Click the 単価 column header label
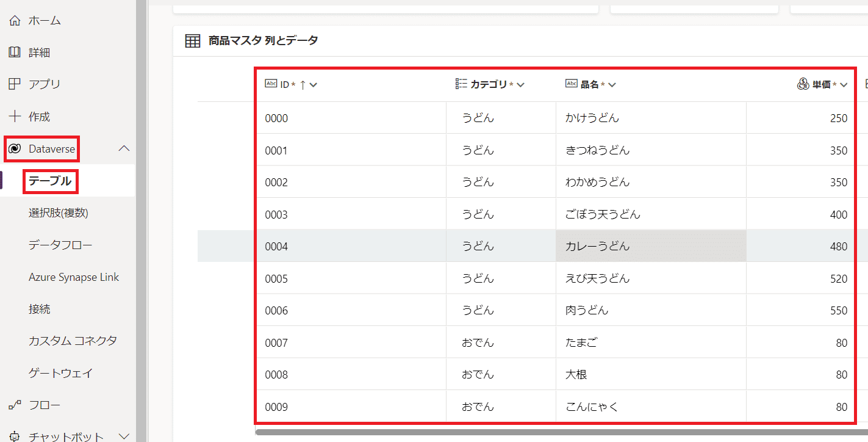 point(821,85)
